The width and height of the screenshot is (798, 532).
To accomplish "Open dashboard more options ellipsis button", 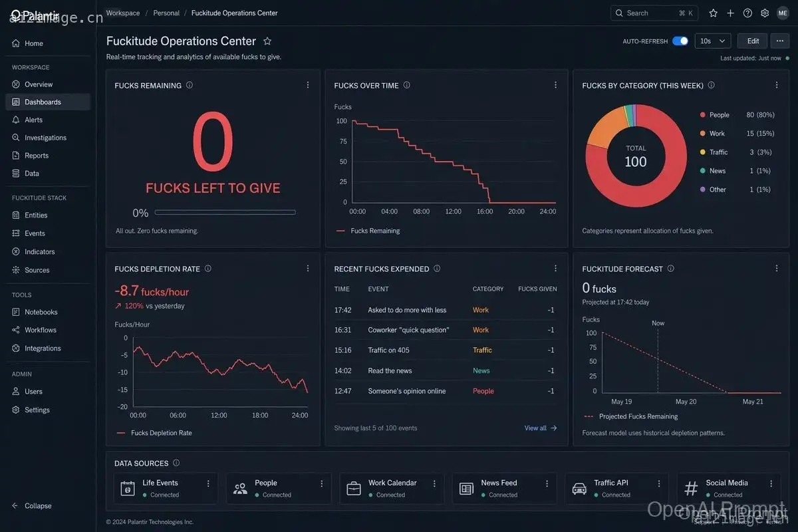I will click(780, 41).
